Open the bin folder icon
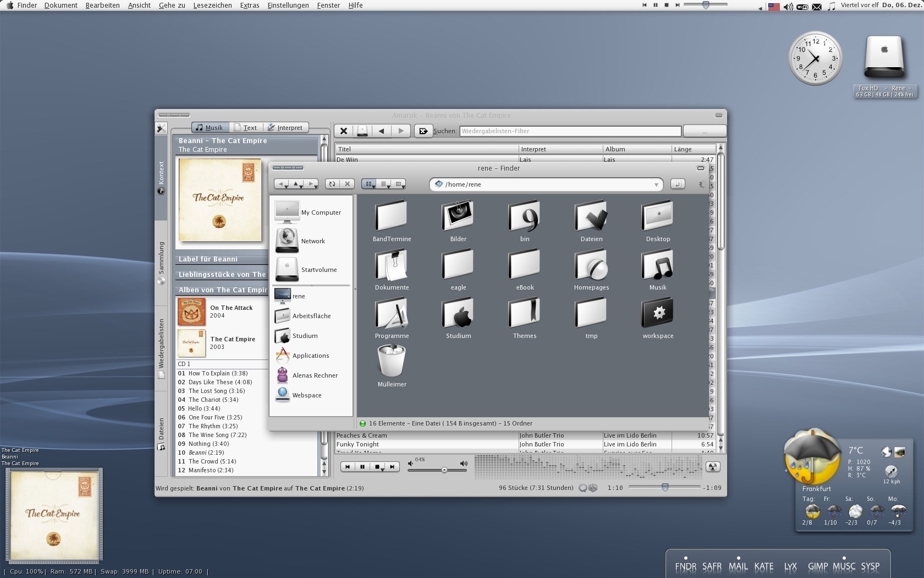 (x=524, y=216)
